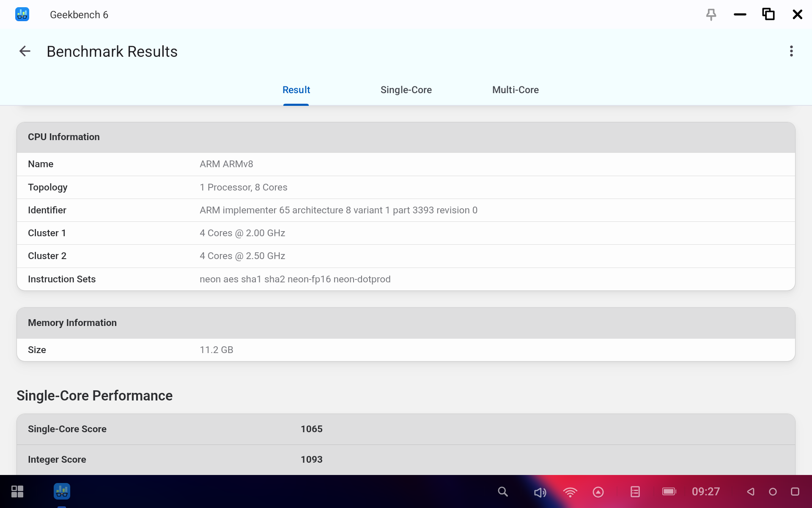The height and width of the screenshot is (508, 812).
Task: Click the back arrow in Benchmark Results
Action: (x=25, y=51)
